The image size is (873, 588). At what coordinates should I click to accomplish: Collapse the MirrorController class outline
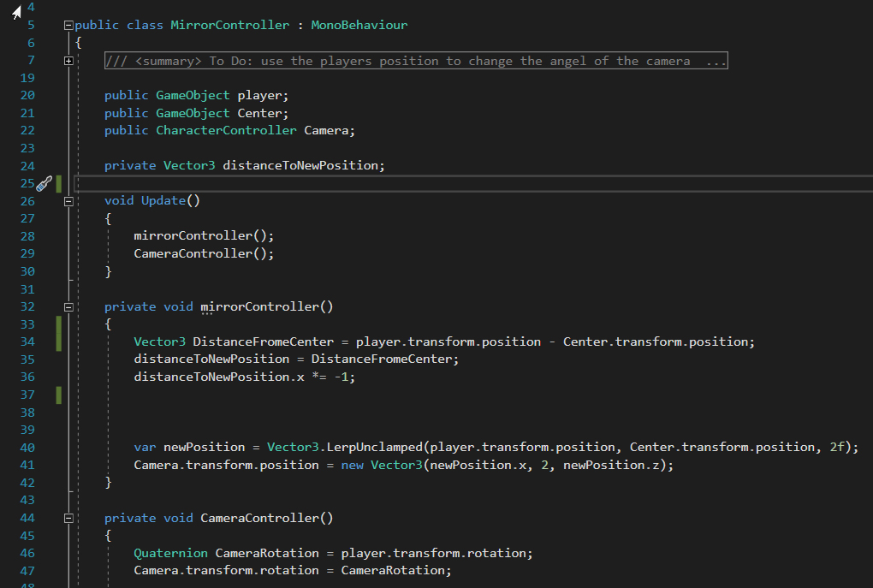point(68,26)
